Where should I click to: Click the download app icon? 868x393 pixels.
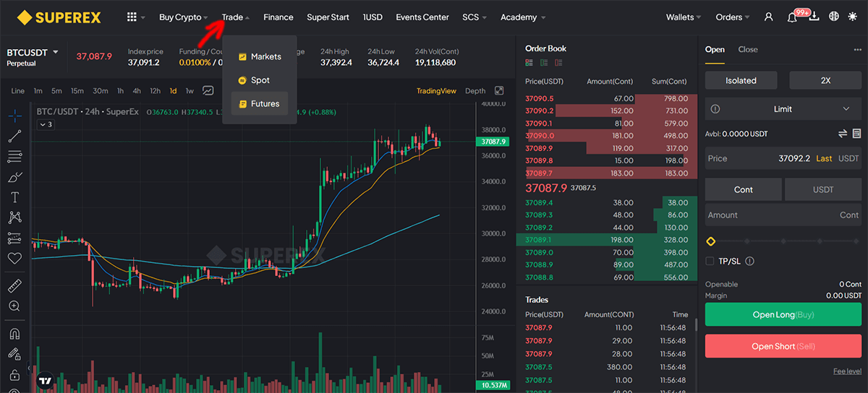(814, 17)
